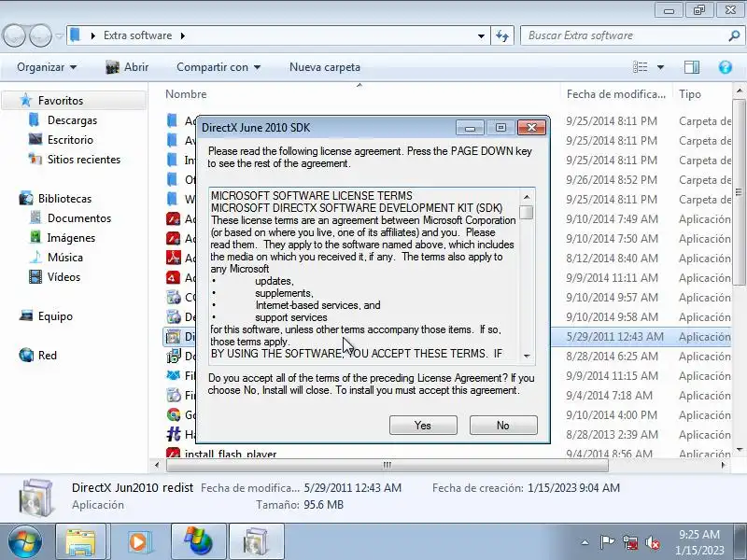Open the Vídeos library

pyautogui.click(x=63, y=276)
